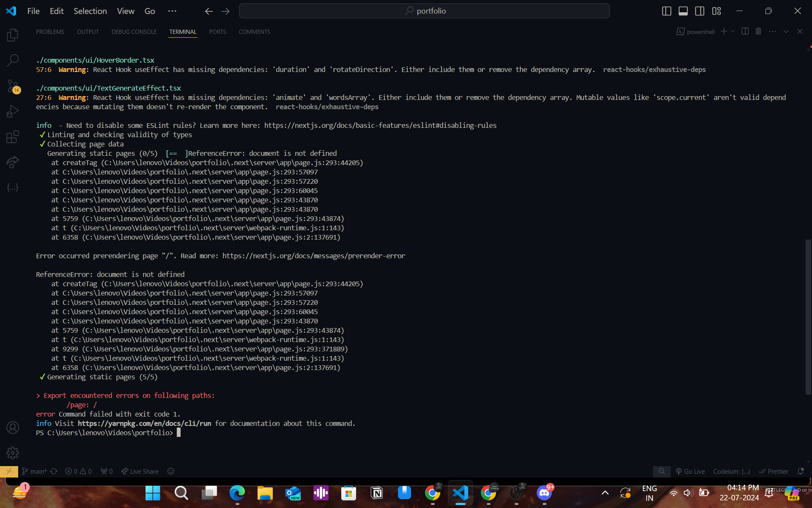Click Go Live to start server

pyautogui.click(x=690, y=471)
